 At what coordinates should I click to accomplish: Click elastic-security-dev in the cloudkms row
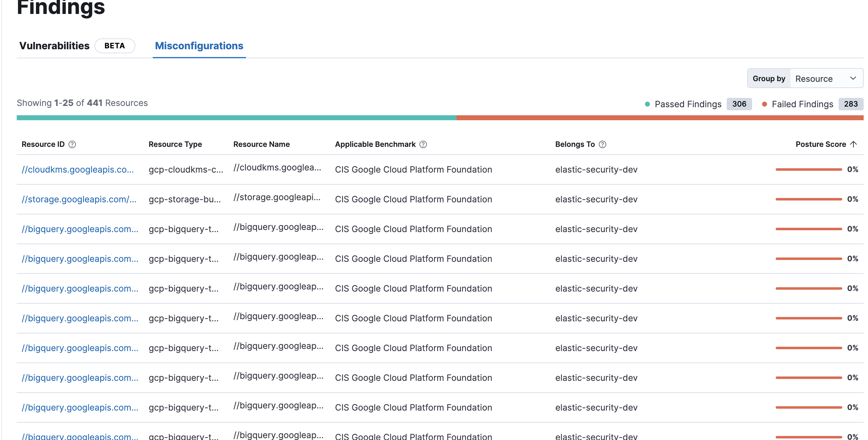coord(596,169)
